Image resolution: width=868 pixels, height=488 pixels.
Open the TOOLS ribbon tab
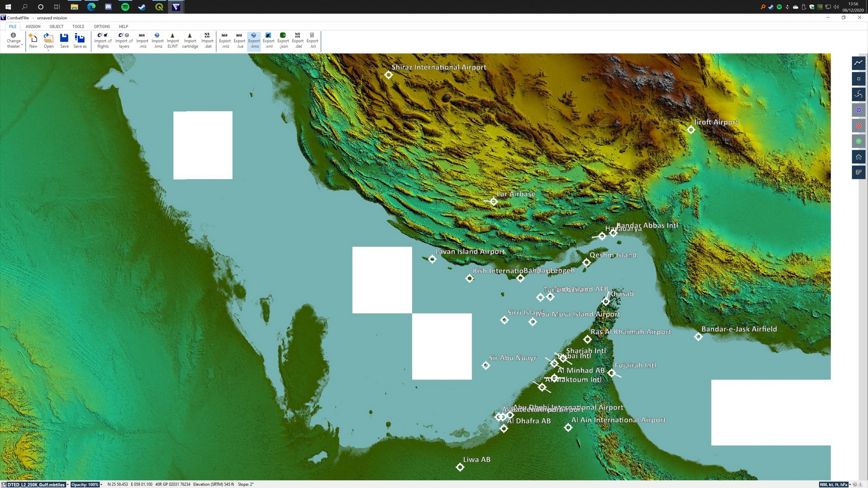click(78, 27)
